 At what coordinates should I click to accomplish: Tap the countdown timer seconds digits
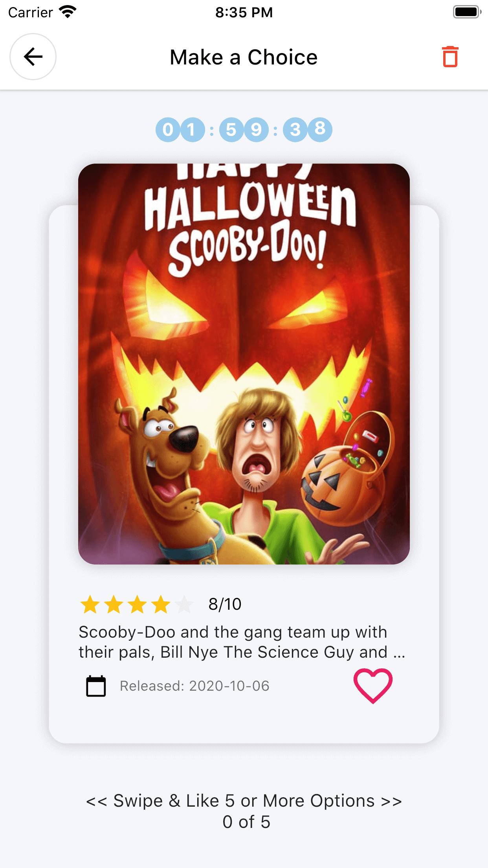(x=308, y=130)
